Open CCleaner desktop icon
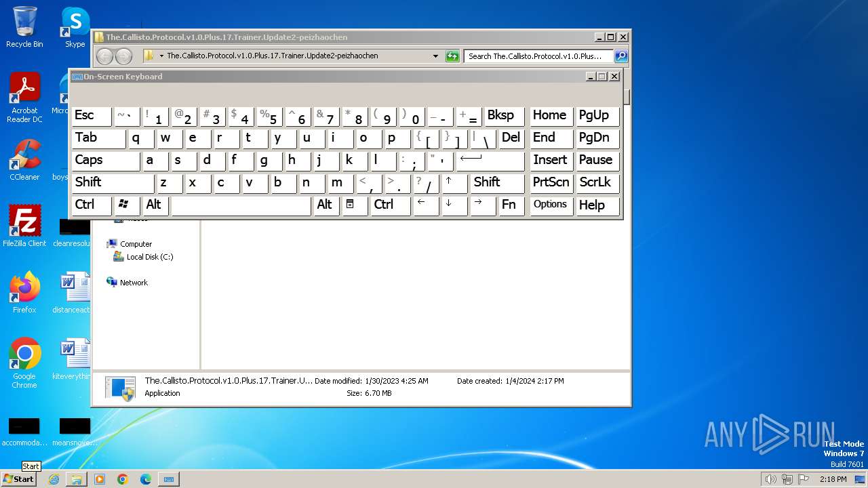 click(24, 161)
